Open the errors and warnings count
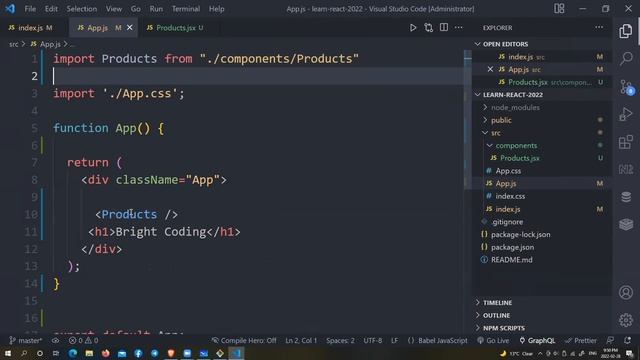The image size is (640, 360). click(x=83, y=340)
